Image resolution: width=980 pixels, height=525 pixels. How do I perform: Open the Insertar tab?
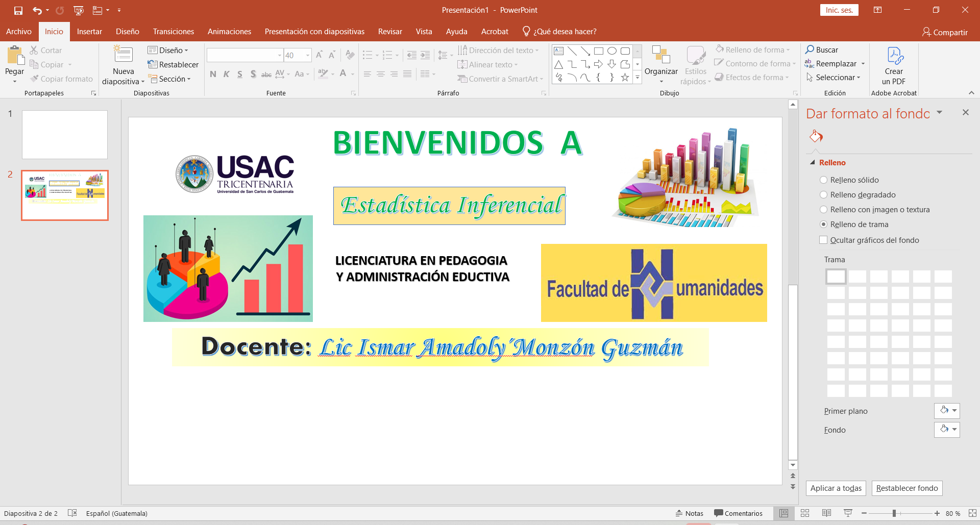pos(89,32)
